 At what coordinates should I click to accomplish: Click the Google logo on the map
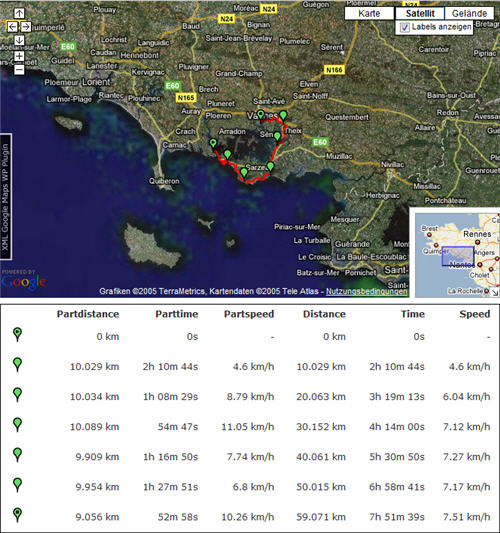tap(23, 282)
